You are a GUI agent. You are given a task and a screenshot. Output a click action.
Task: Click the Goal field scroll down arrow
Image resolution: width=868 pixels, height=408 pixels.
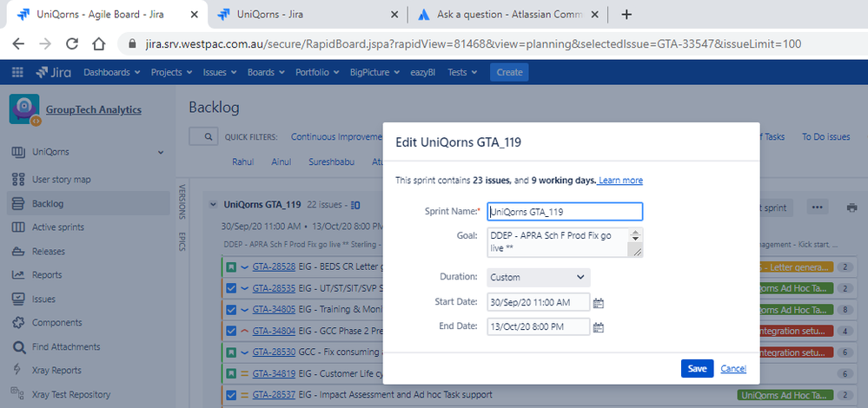pyautogui.click(x=635, y=238)
